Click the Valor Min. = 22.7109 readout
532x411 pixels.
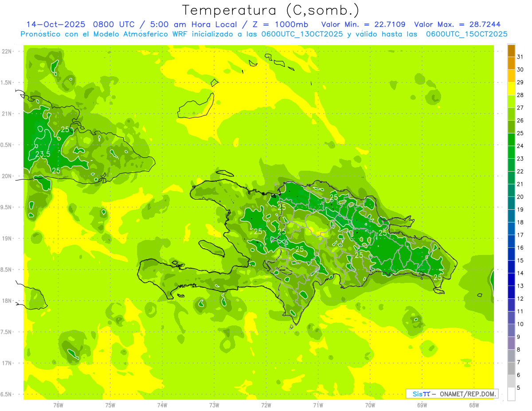tap(363, 24)
